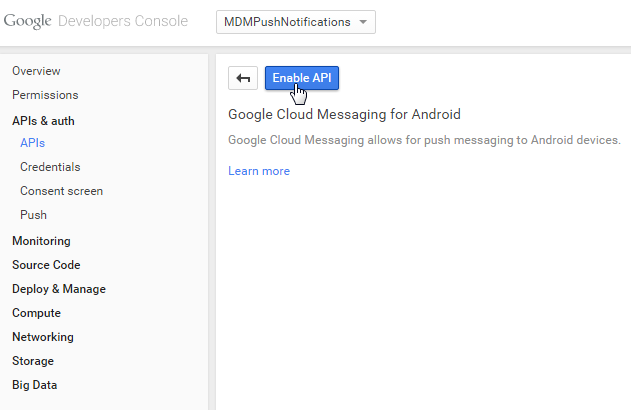Click the Developers Console title
The image size is (631, 410).
click(x=123, y=21)
